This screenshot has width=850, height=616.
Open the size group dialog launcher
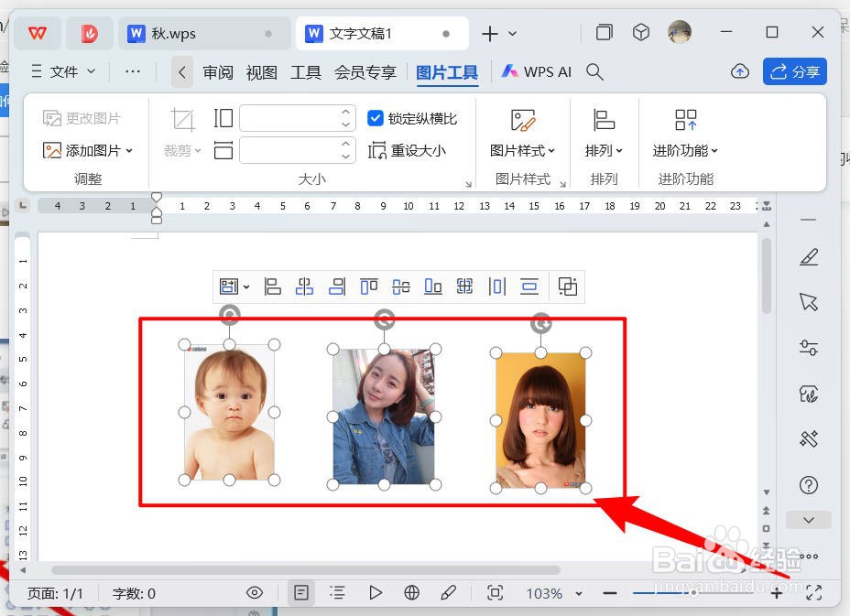coord(468,185)
